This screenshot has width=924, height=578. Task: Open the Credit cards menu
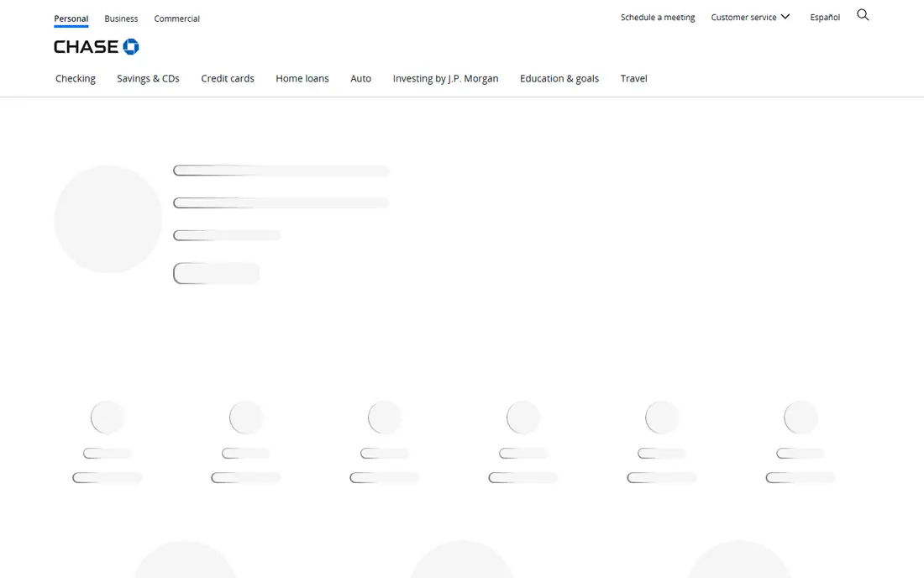(x=228, y=78)
